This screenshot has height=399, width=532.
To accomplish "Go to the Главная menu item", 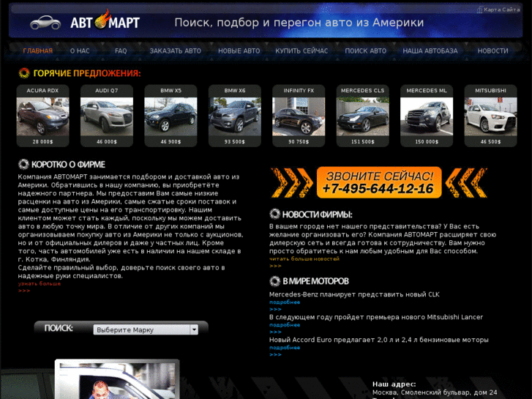I will 37,51.
